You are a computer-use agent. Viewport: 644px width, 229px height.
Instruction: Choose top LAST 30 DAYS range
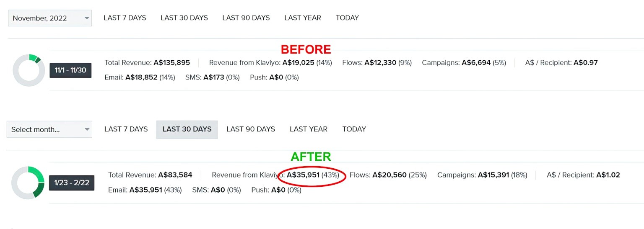click(184, 18)
